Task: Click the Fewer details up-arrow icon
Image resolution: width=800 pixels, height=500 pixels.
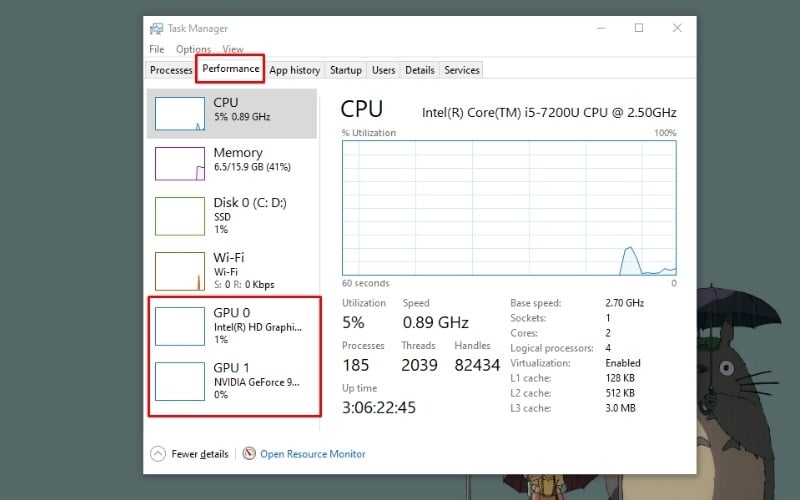Action: click(158, 454)
